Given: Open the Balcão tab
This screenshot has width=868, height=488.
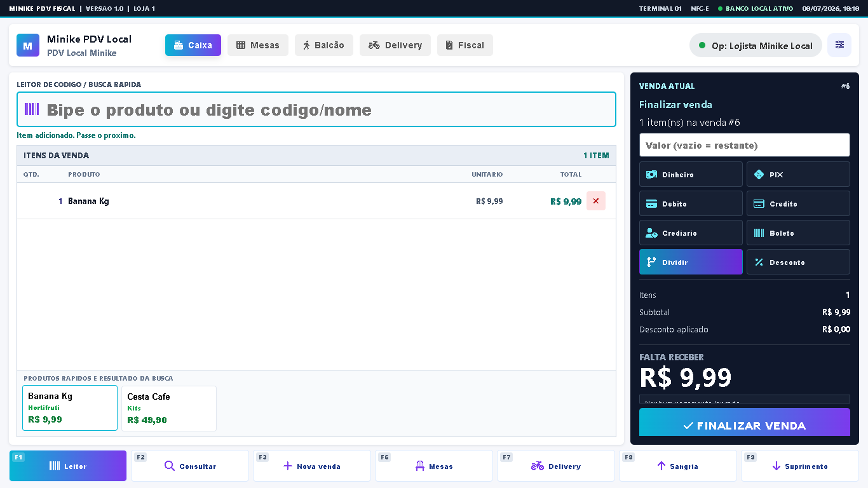Looking at the screenshot, I should click(324, 45).
